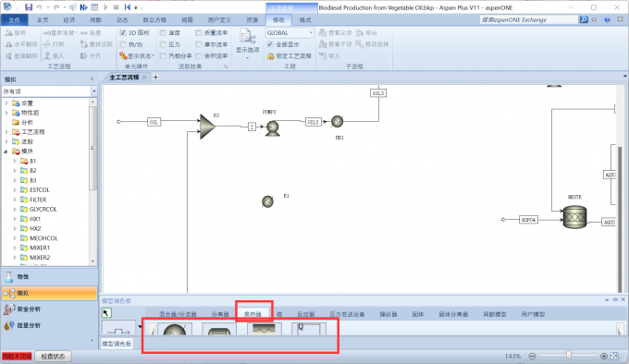This screenshot has height=364, width=629.
Task: Enable the 质量流率 checkbox
Action: click(199, 33)
